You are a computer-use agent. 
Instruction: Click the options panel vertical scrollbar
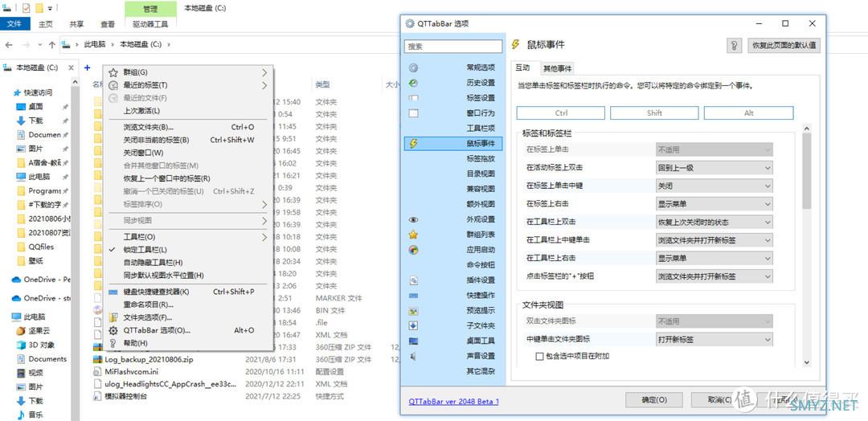click(806, 246)
